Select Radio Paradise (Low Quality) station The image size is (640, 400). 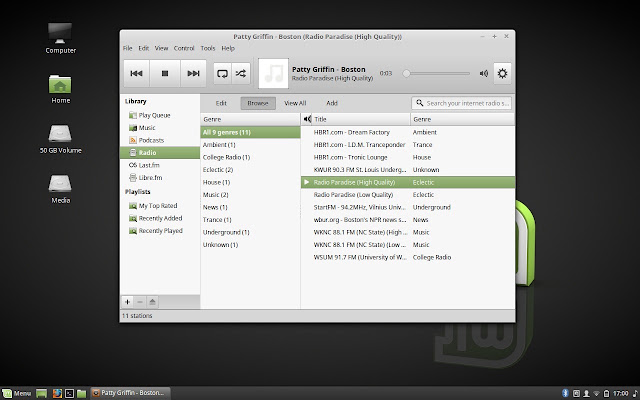click(x=408, y=195)
